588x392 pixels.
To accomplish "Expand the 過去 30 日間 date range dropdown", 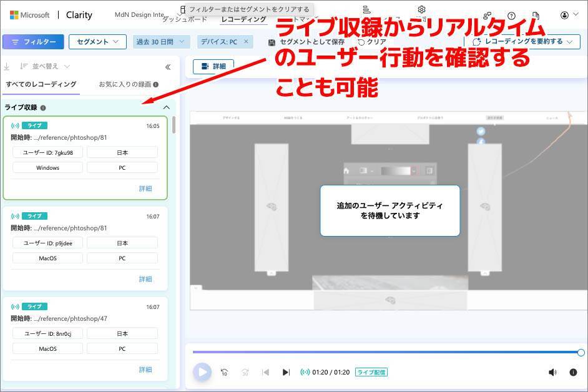I will coord(161,42).
